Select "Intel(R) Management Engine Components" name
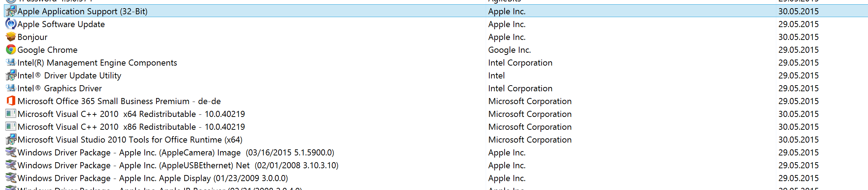868x190 pixels. [x=97, y=63]
